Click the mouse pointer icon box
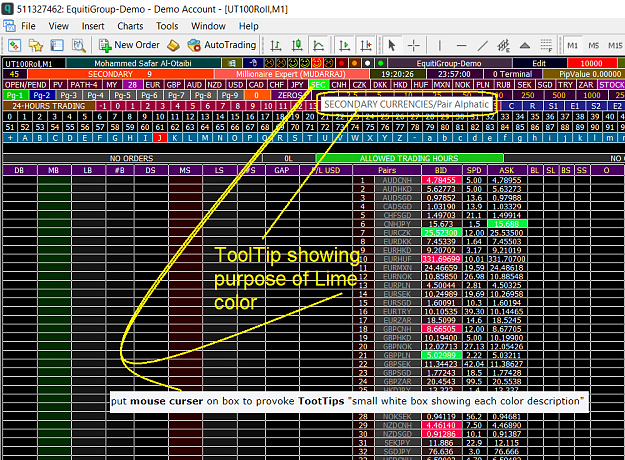 (252, 63)
